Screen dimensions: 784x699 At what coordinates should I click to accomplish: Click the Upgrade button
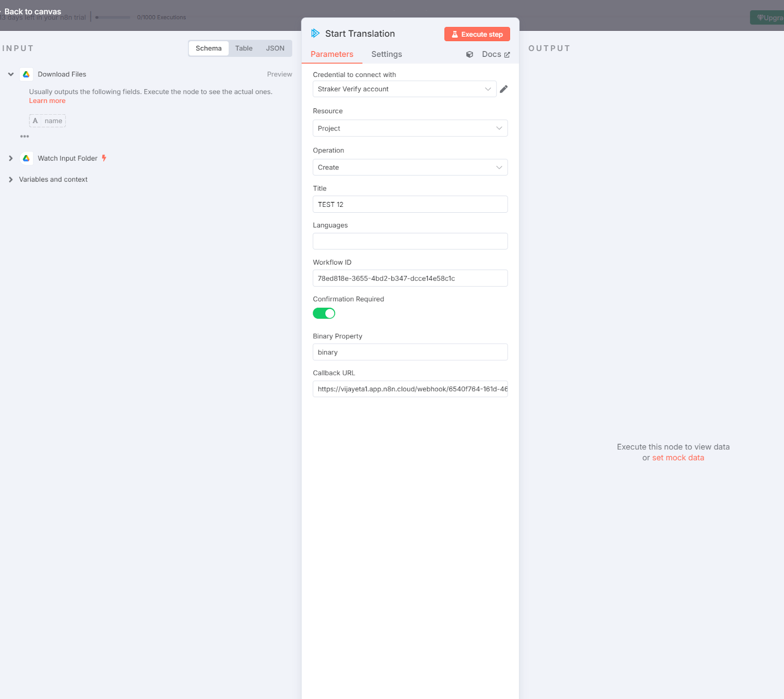tap(767, 18)
